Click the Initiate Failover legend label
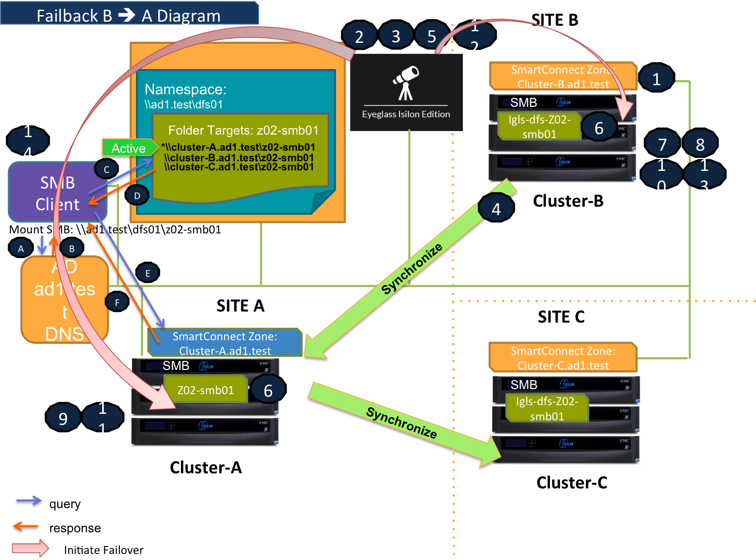This screenshot has height=560, width=756. click(x=104, y=550)
